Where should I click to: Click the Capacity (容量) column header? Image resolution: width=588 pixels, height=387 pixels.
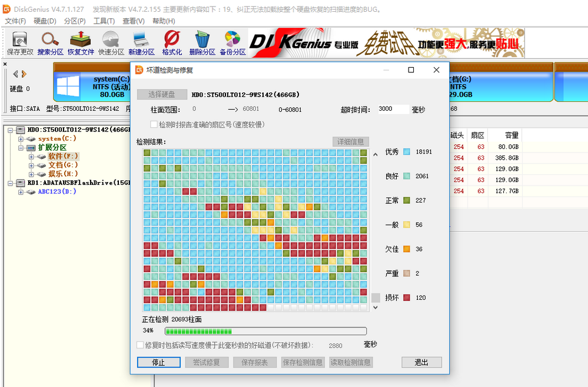point(505,135)
